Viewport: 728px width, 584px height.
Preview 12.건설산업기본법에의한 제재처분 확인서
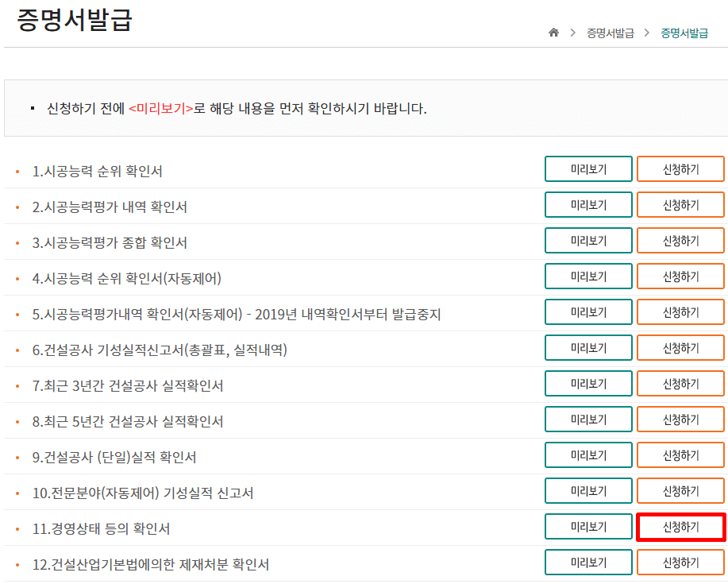click(x=588, y=563)
